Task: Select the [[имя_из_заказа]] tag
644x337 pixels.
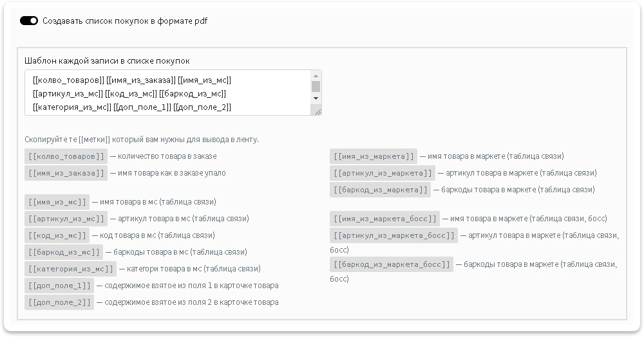Action: [66, 173]
